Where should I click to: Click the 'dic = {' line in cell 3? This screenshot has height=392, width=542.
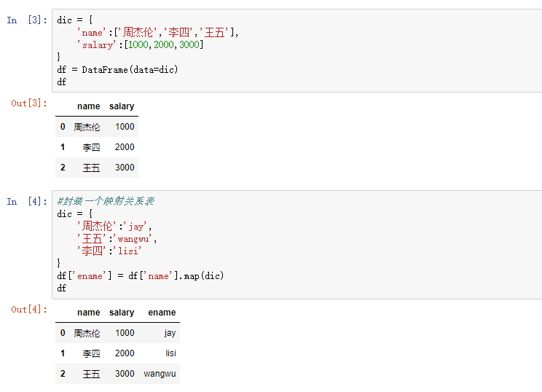pos(74,20)
